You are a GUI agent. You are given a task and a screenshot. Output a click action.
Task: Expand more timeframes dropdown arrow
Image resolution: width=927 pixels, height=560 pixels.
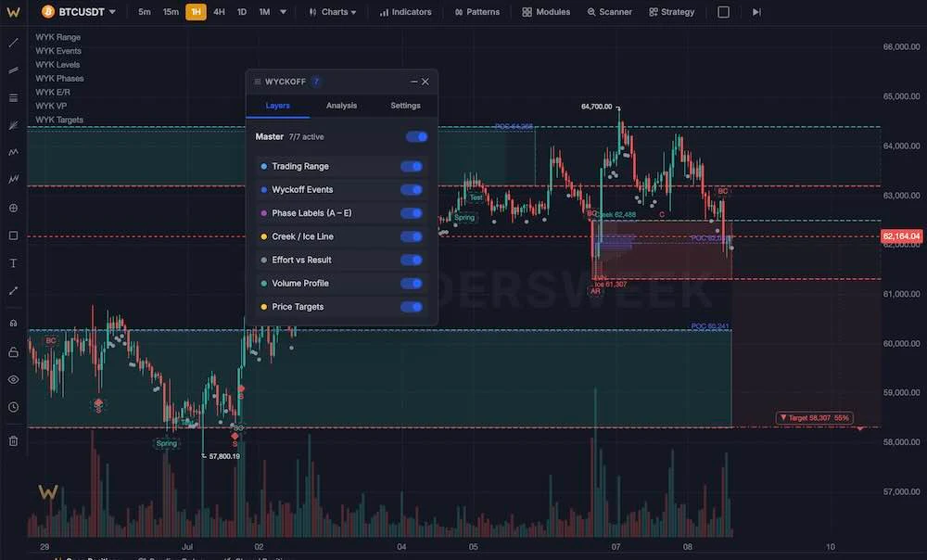[x=283, y=12]
